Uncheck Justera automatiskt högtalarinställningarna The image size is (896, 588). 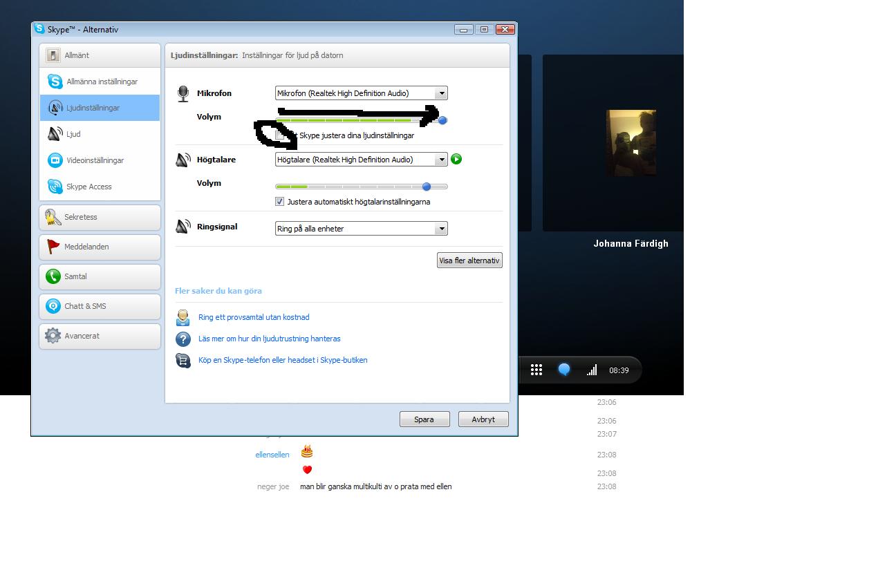click(x=280, y=202)
